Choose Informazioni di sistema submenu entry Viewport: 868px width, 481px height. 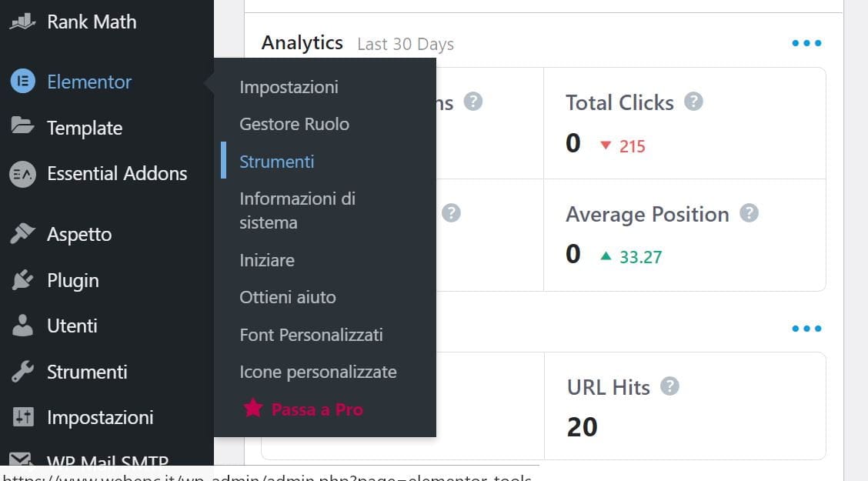(297, 210)
